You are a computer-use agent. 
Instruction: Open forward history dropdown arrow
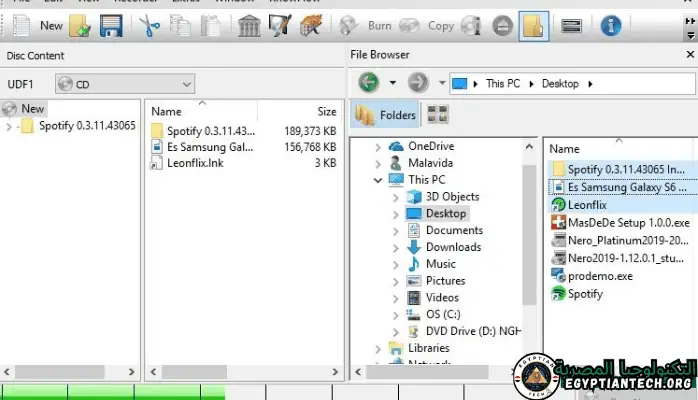442,83
